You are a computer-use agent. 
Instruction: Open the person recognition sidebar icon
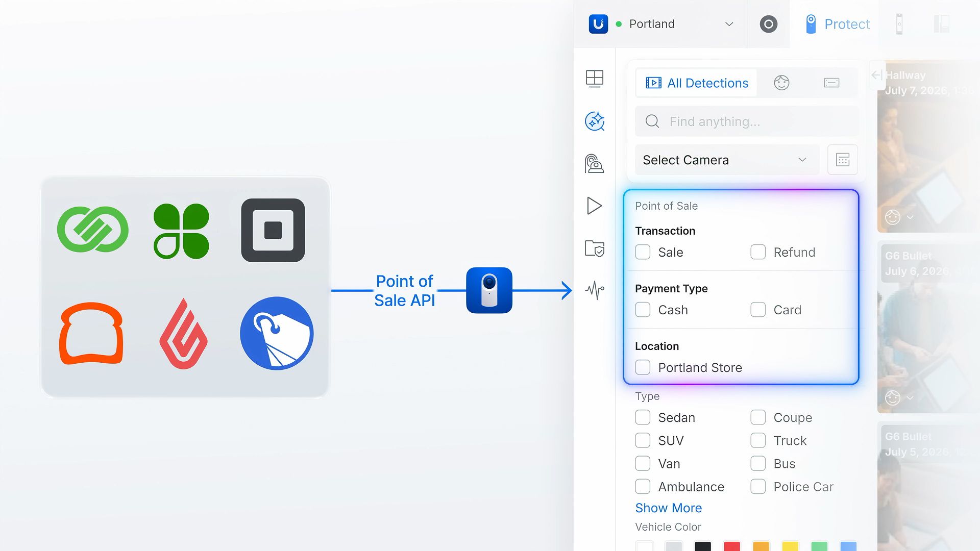point(595,164)
